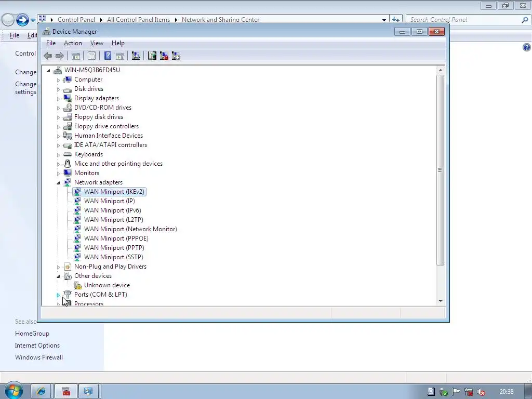Open Properties via the toolbar properties icon
The width and height of the screenshot is (532, 399).
(91, 56)
